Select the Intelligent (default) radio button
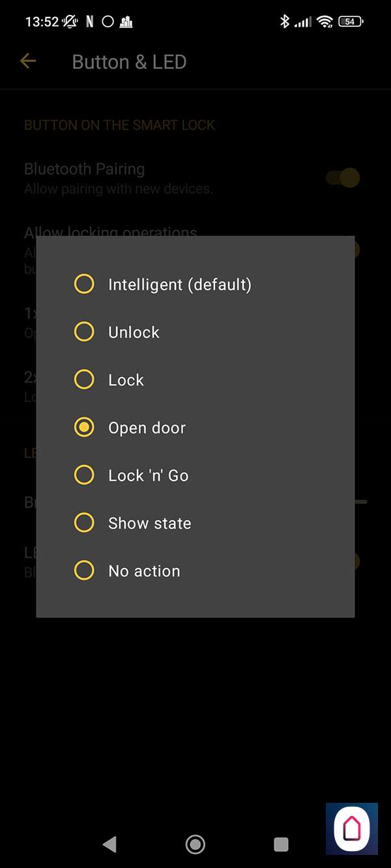Screen dimensions: 391x868 (x=84, y=284)
